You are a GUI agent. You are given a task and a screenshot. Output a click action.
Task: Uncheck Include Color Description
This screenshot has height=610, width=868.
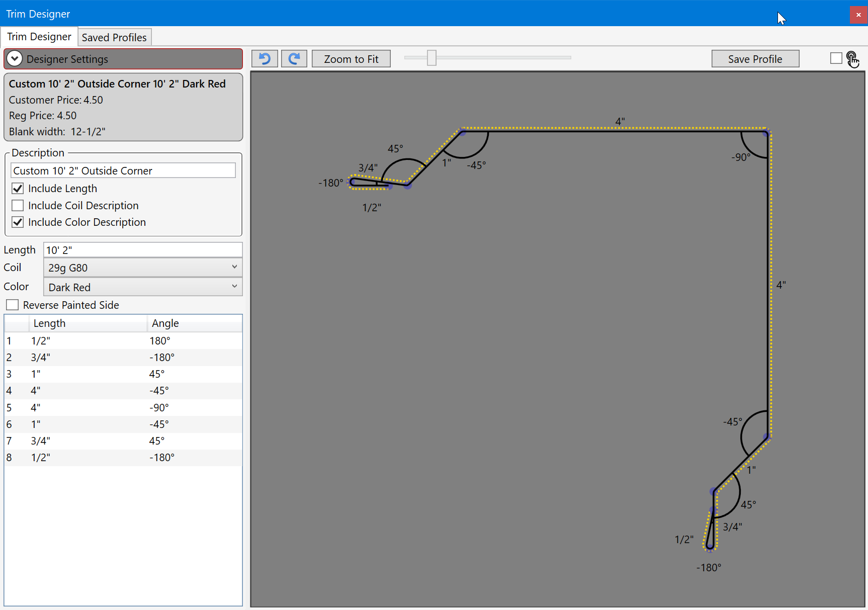coord(18,222)
